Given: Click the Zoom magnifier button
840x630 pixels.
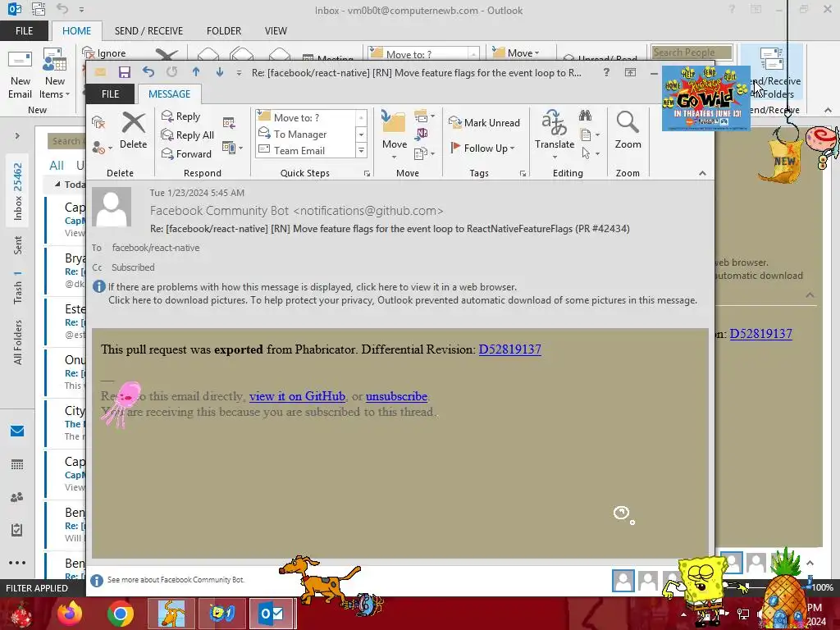Looking at the screenshot, I should pyautogui.click(x=628, y=130).
